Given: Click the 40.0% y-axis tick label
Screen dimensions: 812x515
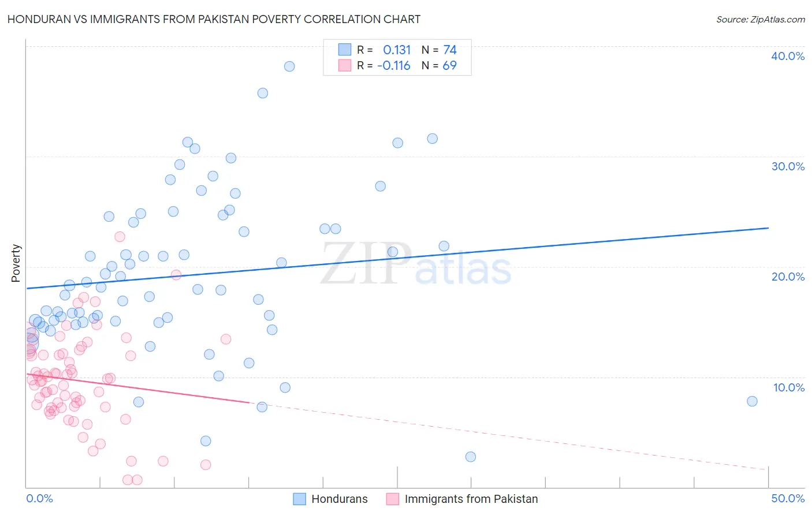Looking at the screenshot, I should tap(788, 56).
